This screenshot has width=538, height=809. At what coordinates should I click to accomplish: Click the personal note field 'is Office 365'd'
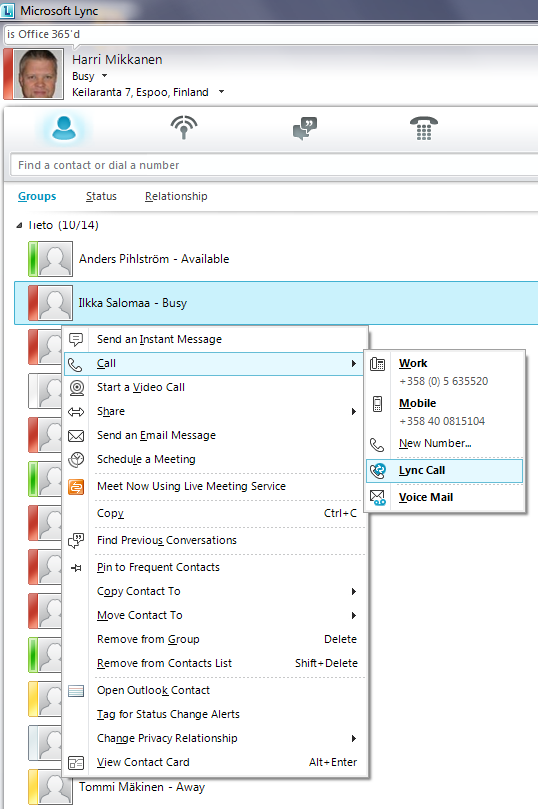click(x=270, y=34)
